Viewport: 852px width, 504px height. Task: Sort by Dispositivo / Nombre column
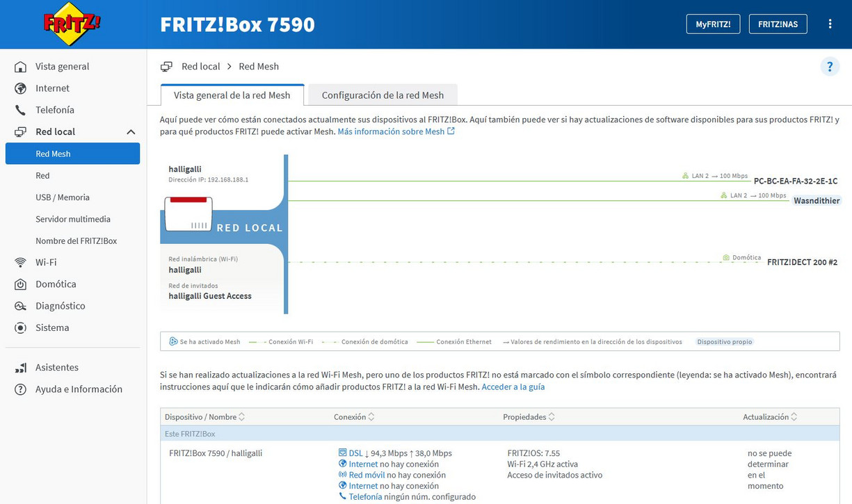204,416
